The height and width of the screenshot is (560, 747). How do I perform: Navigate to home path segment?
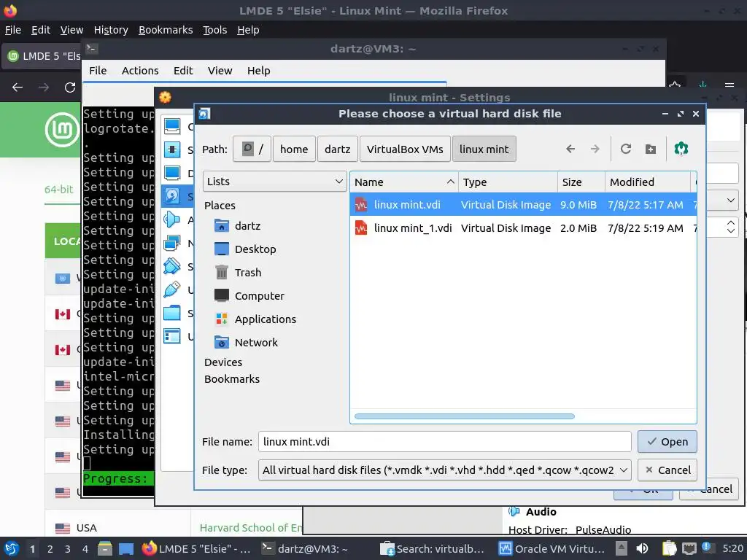pos(294,149)
